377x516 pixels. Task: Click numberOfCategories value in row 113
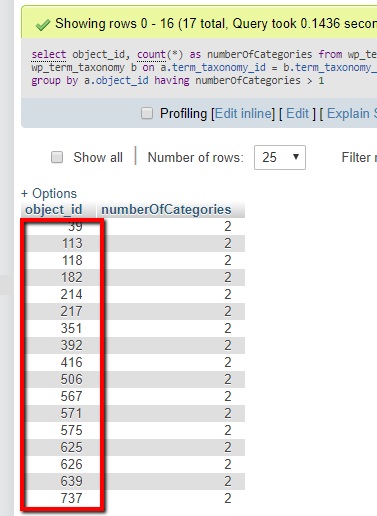(x=228, y=243)
